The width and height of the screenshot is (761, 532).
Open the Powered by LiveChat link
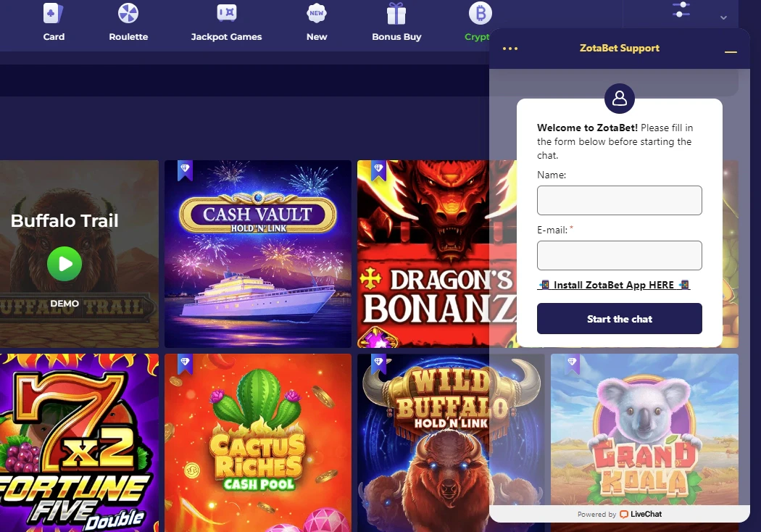[619, 514]
